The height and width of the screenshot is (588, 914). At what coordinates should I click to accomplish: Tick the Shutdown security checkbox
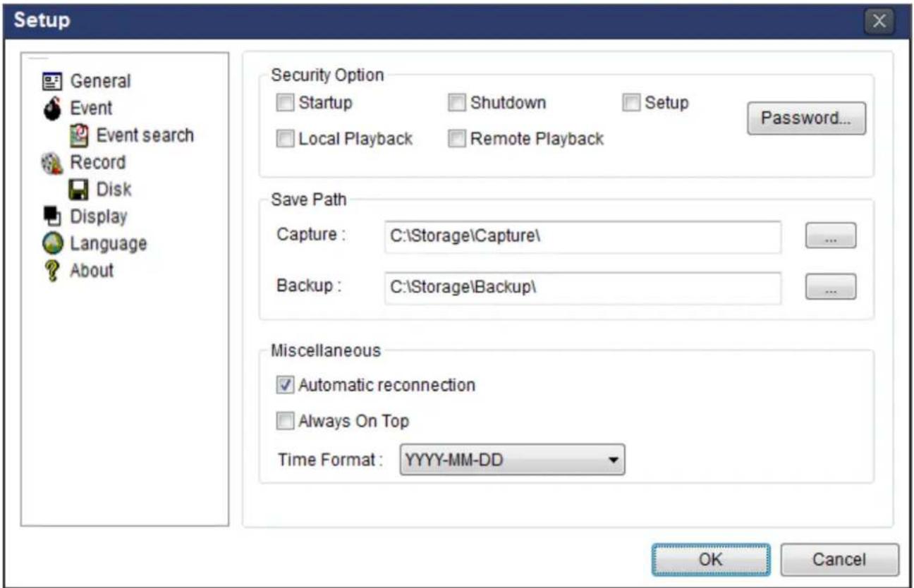(x=457, y=104)
